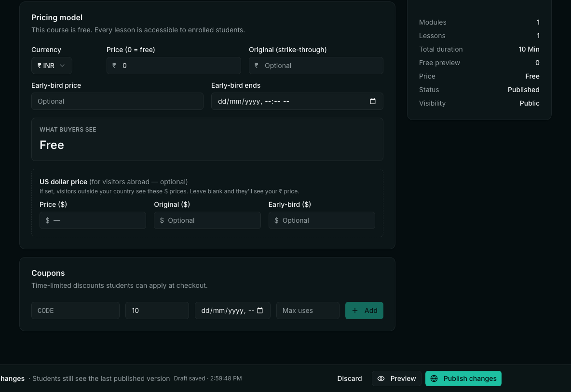Select the coupon discount field showing 10

click(157, 311)
